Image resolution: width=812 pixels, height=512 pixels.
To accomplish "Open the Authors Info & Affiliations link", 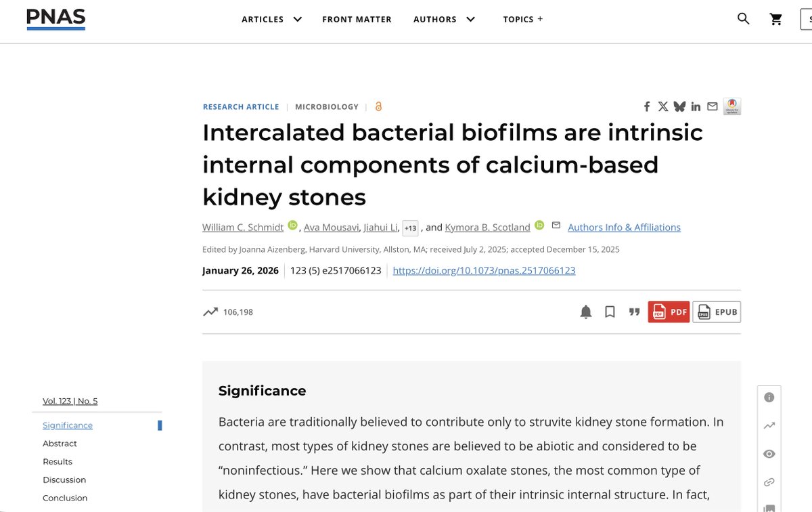I will (x=624, y=228).
